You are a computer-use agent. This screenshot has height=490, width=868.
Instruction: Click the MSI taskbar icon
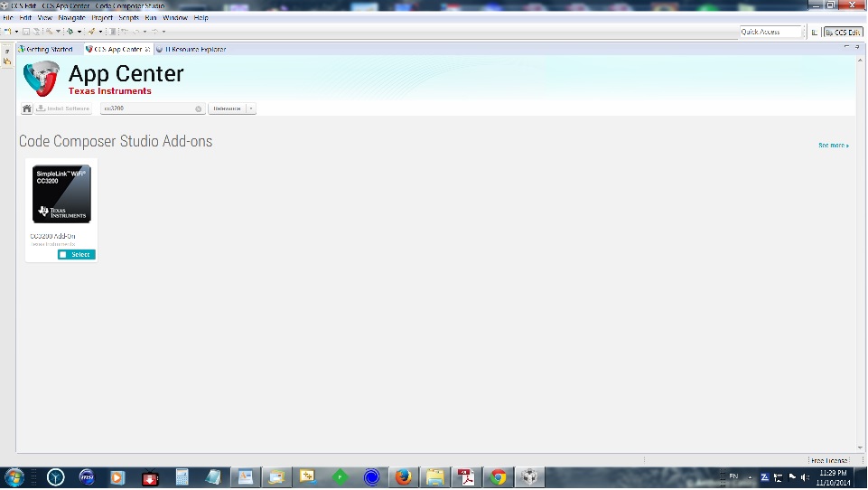coord(87,477)
